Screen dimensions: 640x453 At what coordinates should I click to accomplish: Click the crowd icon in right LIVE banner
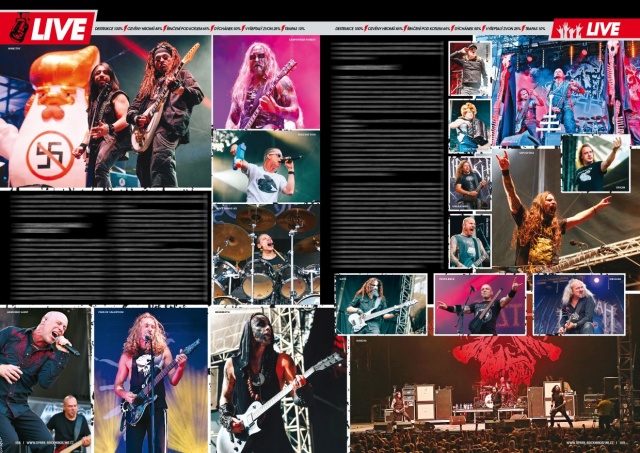tap(568, 29)
